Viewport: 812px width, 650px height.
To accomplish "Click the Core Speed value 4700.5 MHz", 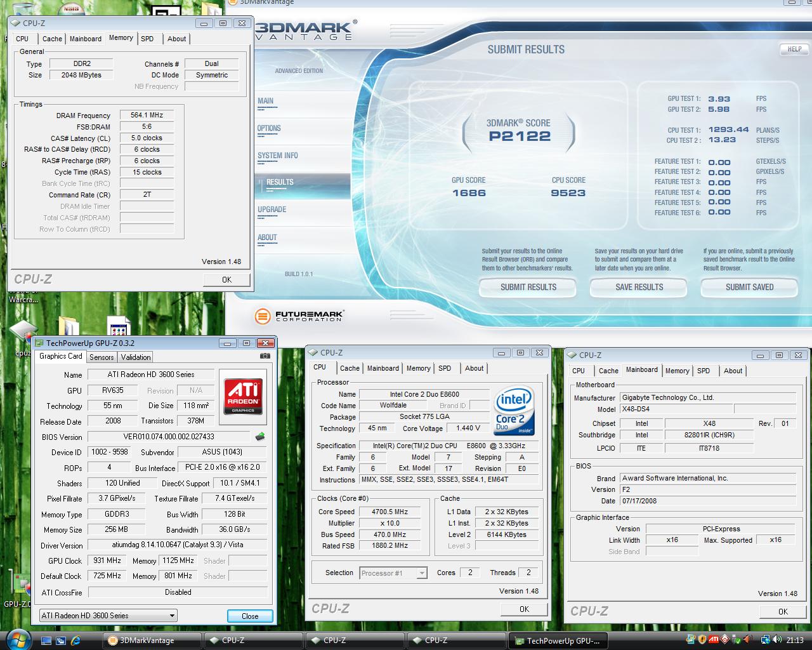I will pos(390,512).
